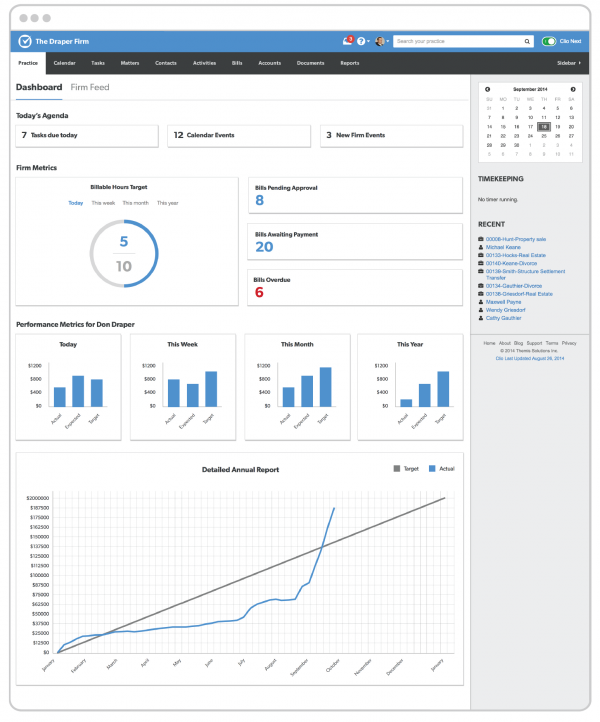Open the Bills tab
This screenshot has width=600, height=722.
coord(237,63)
